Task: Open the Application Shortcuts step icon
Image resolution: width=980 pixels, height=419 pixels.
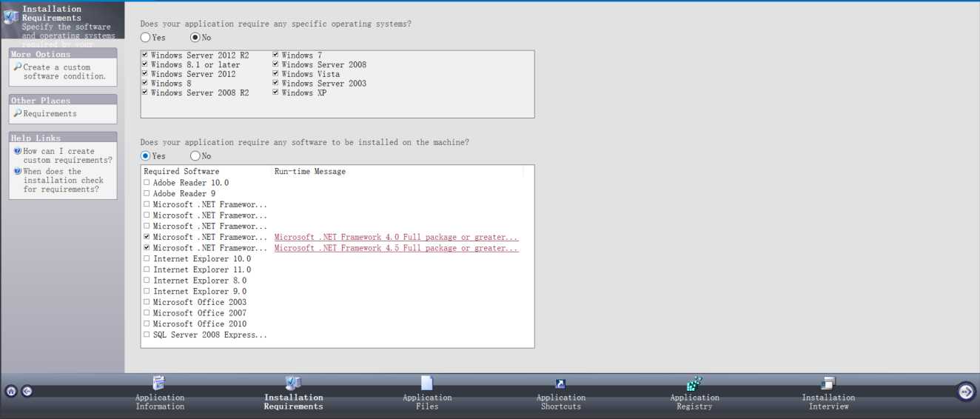Action: 560,383
